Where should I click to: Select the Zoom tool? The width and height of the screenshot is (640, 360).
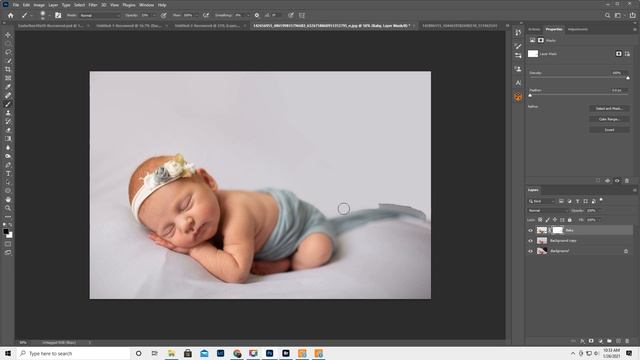point(8,208)
